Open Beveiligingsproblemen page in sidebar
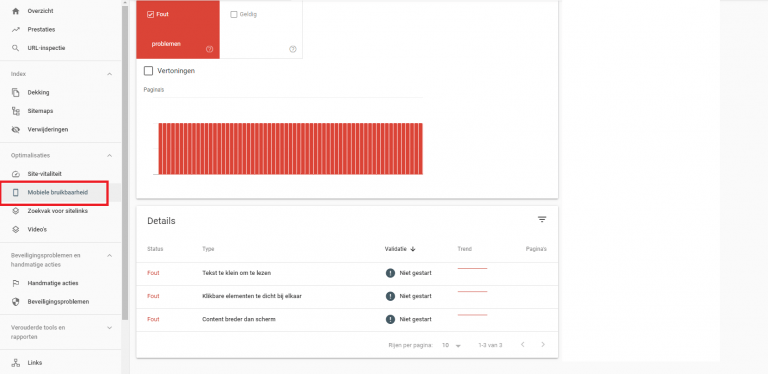The width and height of the screenshot is (768, 374). 58,302
